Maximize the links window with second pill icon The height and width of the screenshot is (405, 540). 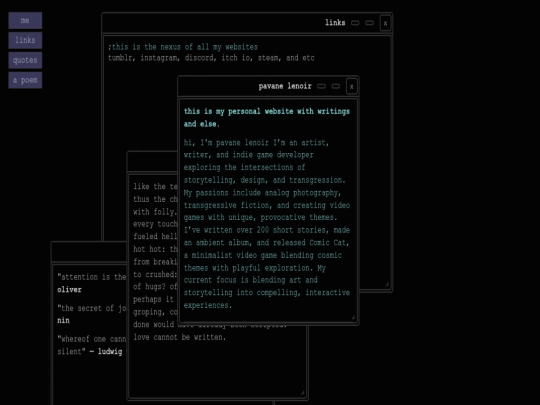coord(370,23)
